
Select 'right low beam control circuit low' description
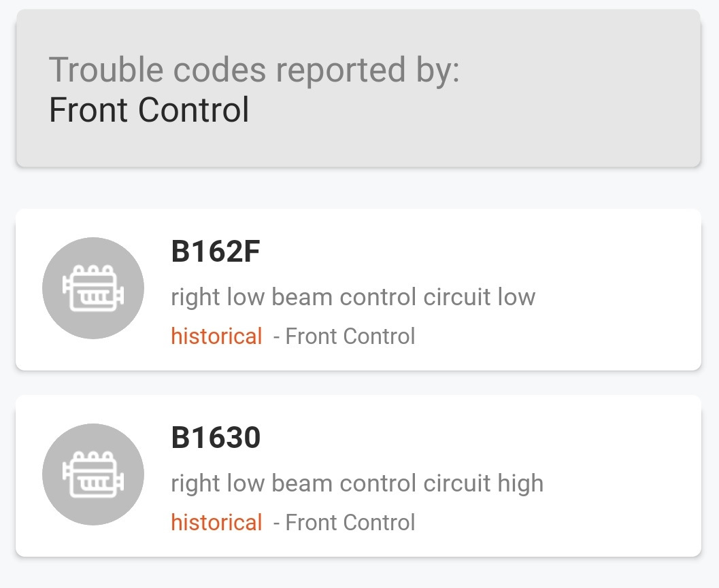pos(352,297)
